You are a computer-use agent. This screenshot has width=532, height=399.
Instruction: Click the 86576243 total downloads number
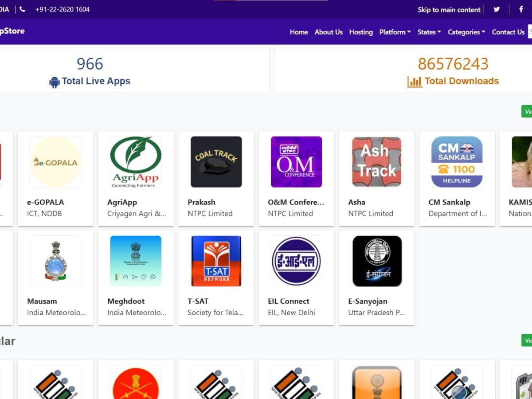point(453,64)
